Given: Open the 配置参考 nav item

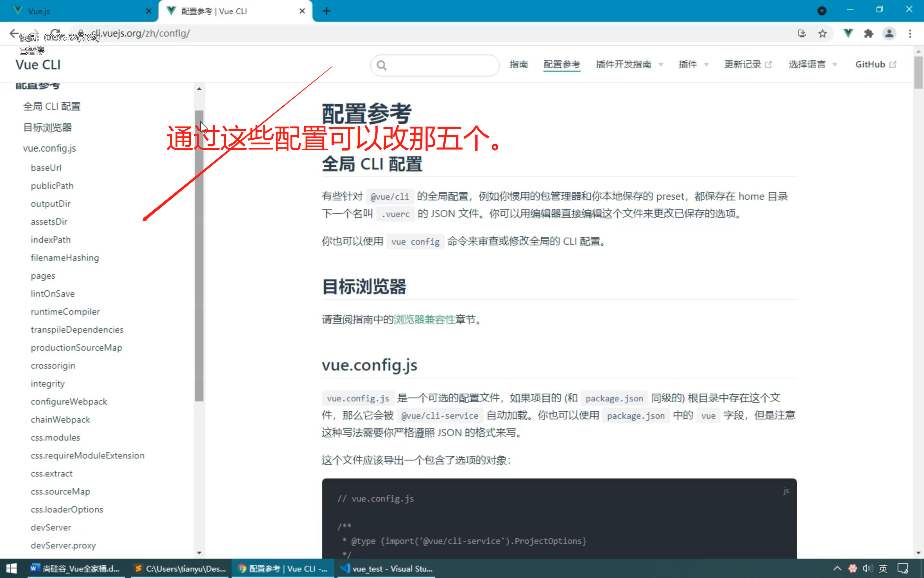Looking at the screenshot, I should tap(562, 65).
